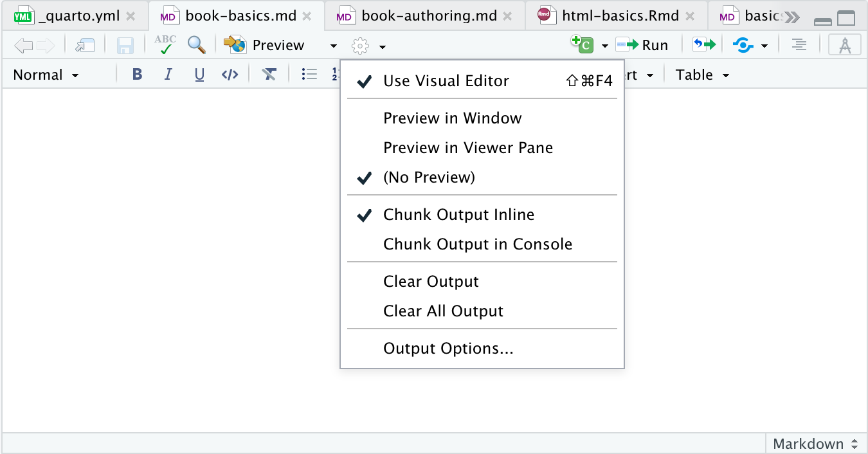
Task: Open Find/Replace magnifying glass
Action: coord(197,45)
